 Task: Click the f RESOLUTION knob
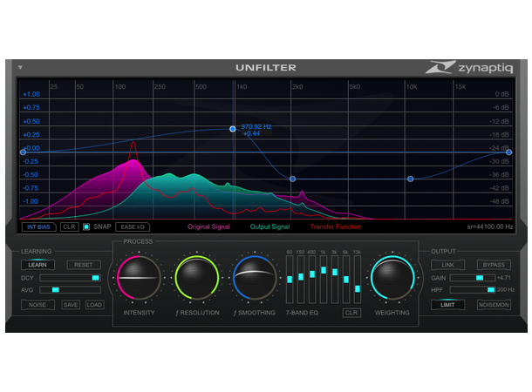tap(197, 278)
